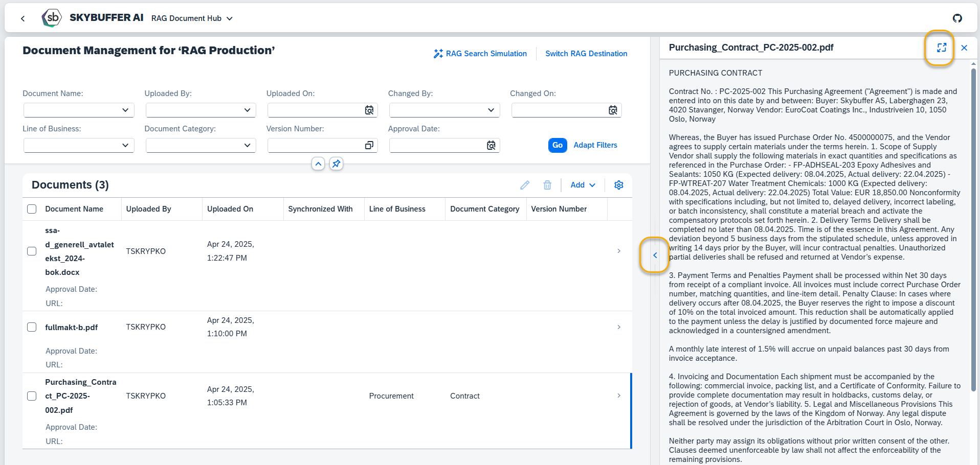The image size is (980, 465).
Task: Click the Uploaded On column header
Action: pyautogui.click(x=230, y=209)
